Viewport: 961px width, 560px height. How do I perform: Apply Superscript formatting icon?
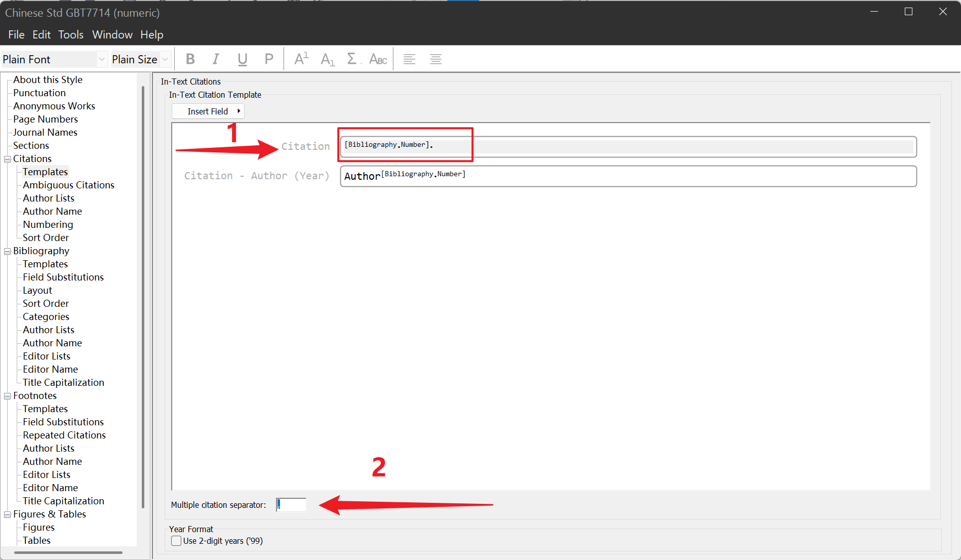(x=302, y=59)
